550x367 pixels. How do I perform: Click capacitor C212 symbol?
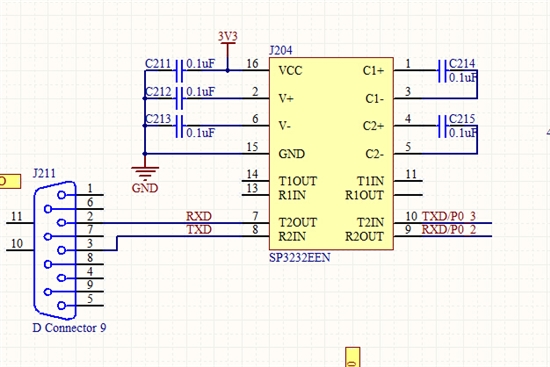pyautogui.click(x=179, y=99)
